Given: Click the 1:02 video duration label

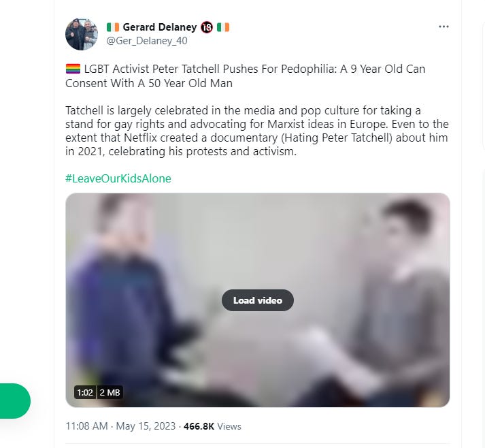Looking at the screenshot, I should [x=85, y=393].
